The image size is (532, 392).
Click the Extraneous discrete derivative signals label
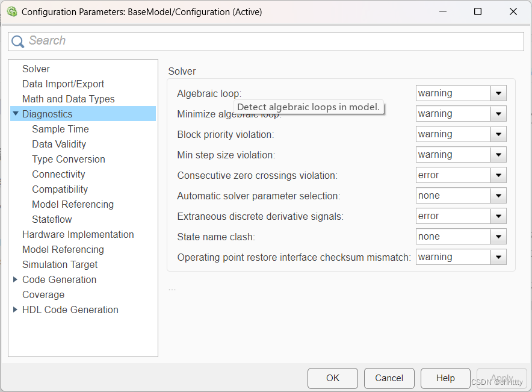[x=260, y=217]
